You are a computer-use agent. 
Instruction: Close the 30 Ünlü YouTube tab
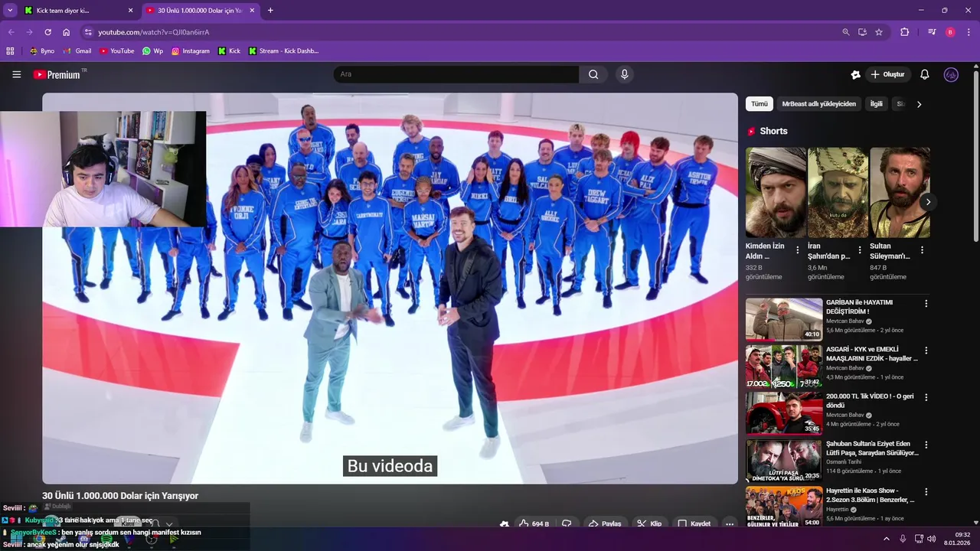click(x=253, y=11)
